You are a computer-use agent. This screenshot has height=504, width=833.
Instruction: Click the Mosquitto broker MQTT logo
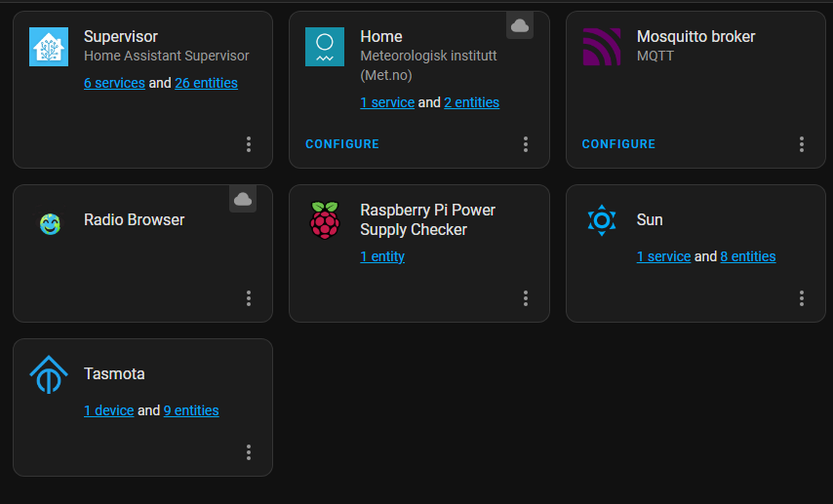(602, 47)
